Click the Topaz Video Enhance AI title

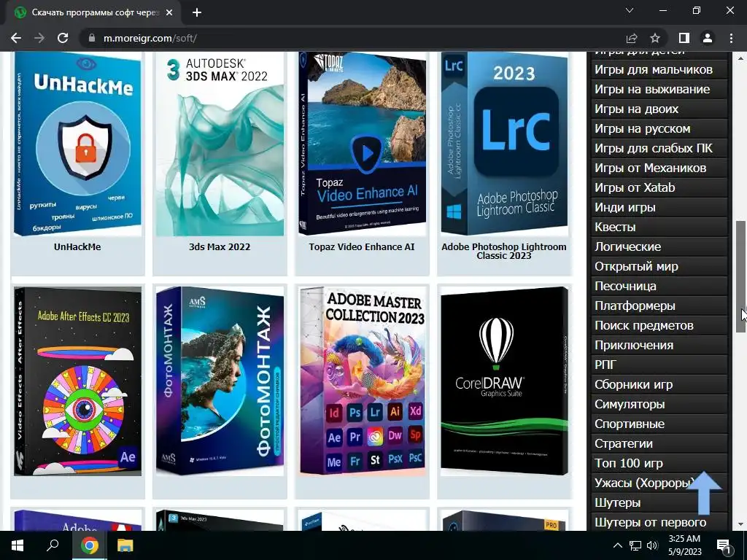point(362,246)
